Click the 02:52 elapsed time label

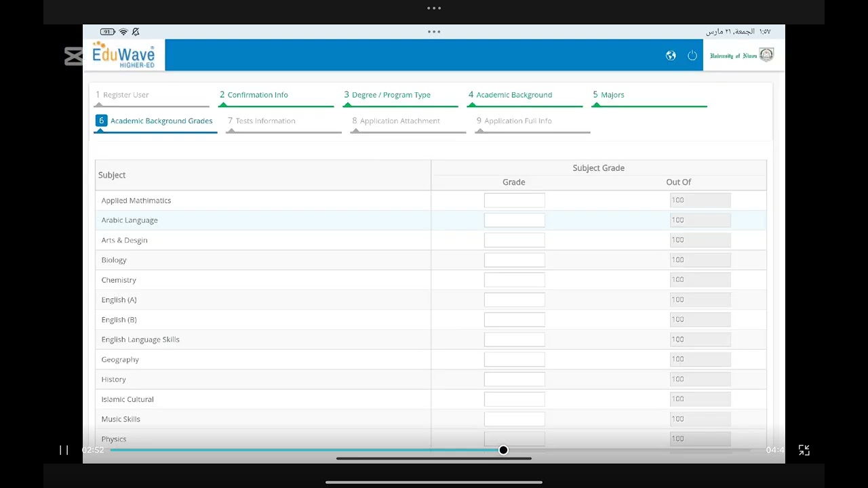(93, 450)
